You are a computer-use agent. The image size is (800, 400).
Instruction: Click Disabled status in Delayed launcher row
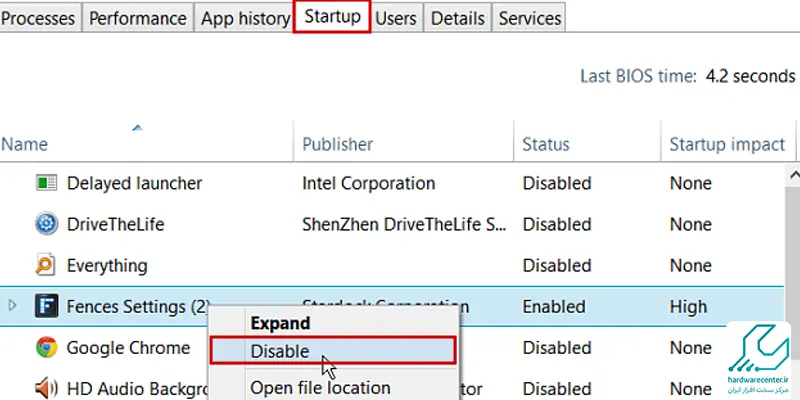tap(557, 183)
